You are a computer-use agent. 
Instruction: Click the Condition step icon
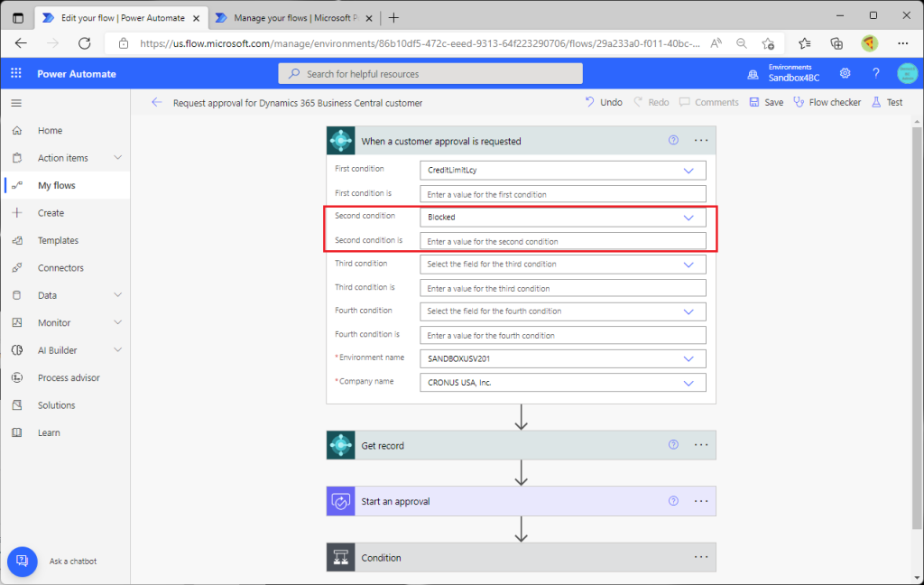pos(340,557)
